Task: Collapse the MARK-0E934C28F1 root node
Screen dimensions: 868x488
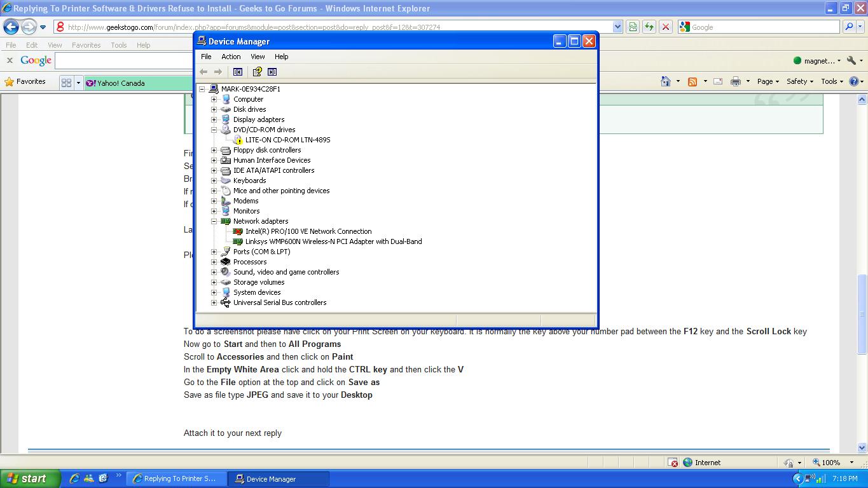Action: [x=202, y=89]
